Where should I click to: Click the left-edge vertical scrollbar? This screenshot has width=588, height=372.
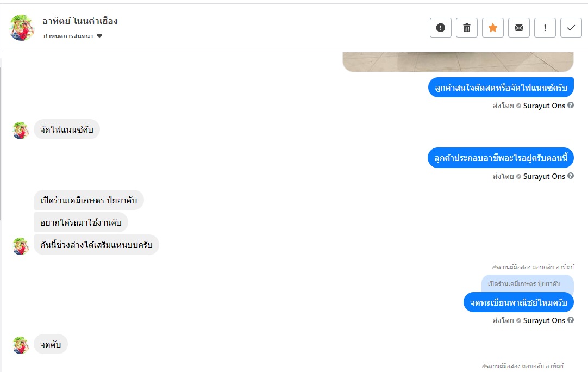click(1, 144)
